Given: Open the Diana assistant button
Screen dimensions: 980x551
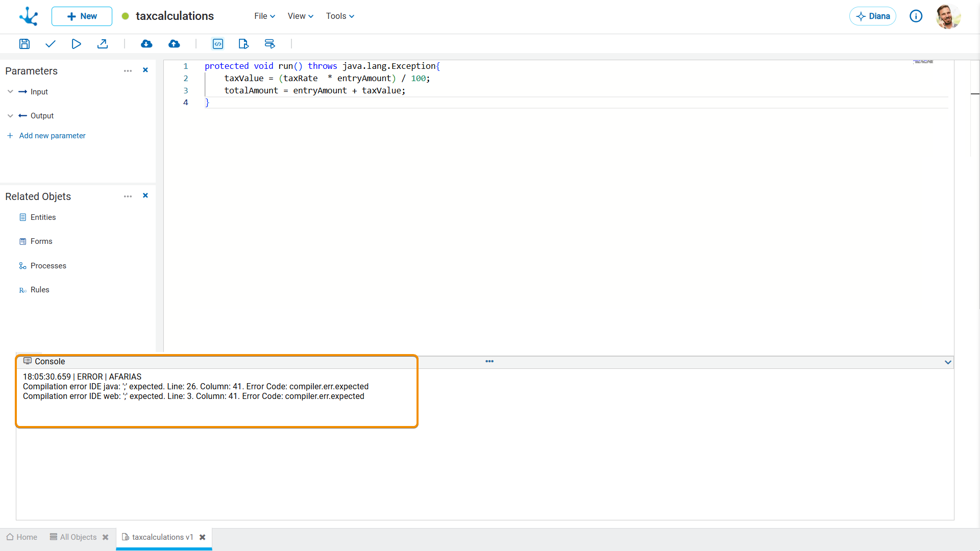Looking at the screenshot, I should 873,16.
